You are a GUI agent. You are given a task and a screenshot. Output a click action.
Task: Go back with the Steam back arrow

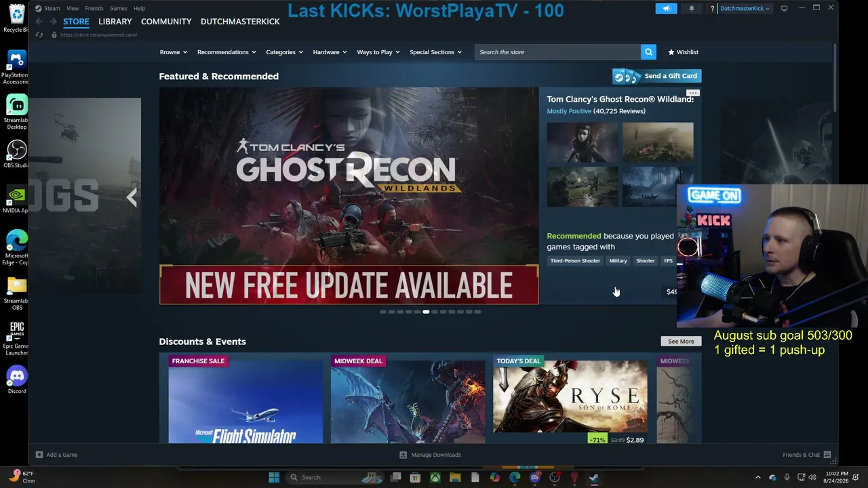click(x=39, y=22)
